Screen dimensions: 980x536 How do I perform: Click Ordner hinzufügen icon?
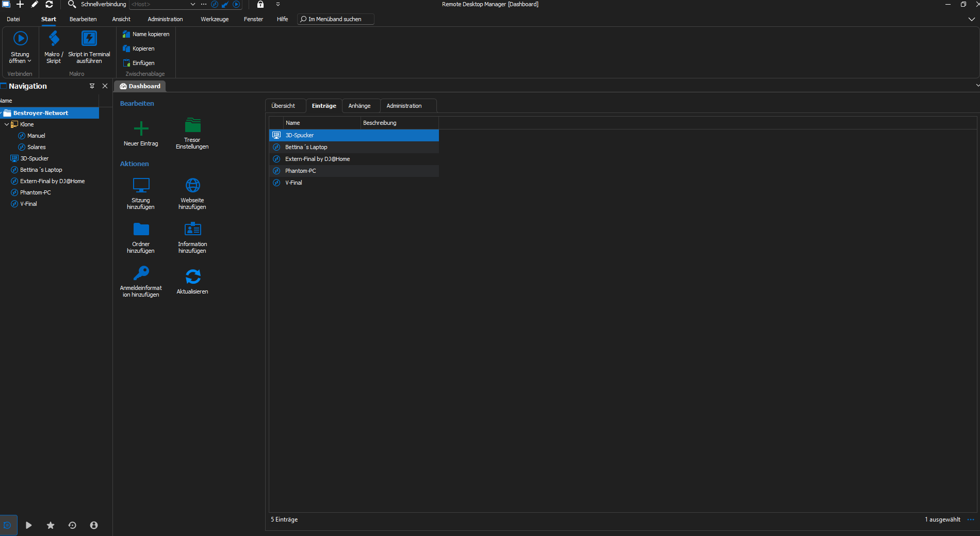click(141, 229)
